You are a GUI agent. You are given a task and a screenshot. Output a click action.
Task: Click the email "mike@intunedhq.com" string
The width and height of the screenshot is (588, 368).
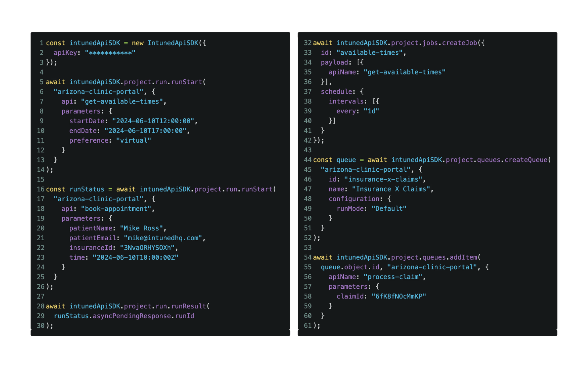pyautogui.click(x=163, y=238)
